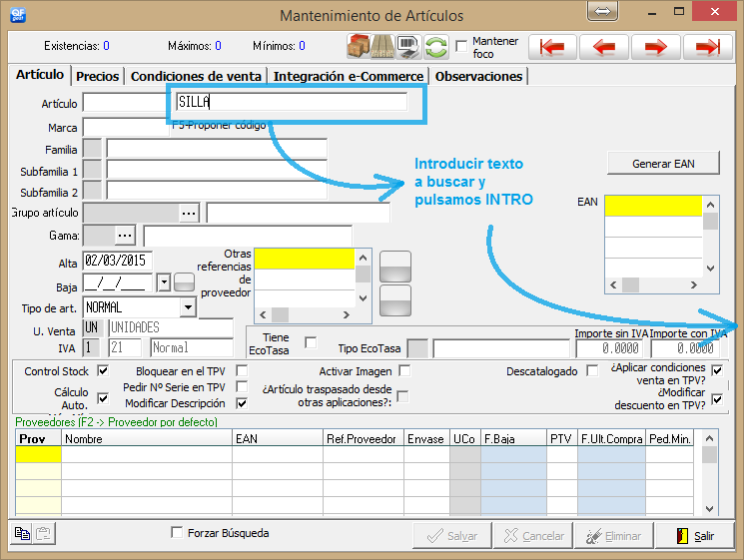Select yellow row in Otras referencias list
The height and width of the screenshot is (560, 744).
(x=305, y=259)
